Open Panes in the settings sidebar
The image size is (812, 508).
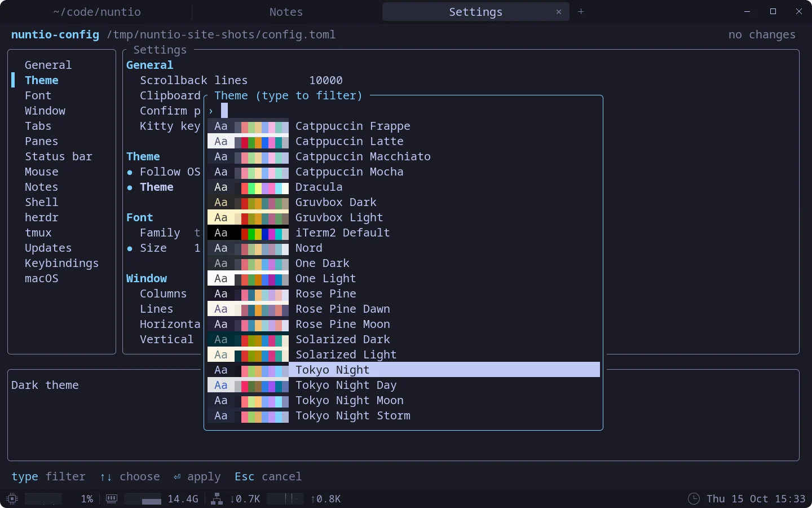click(x=41, y=141)
